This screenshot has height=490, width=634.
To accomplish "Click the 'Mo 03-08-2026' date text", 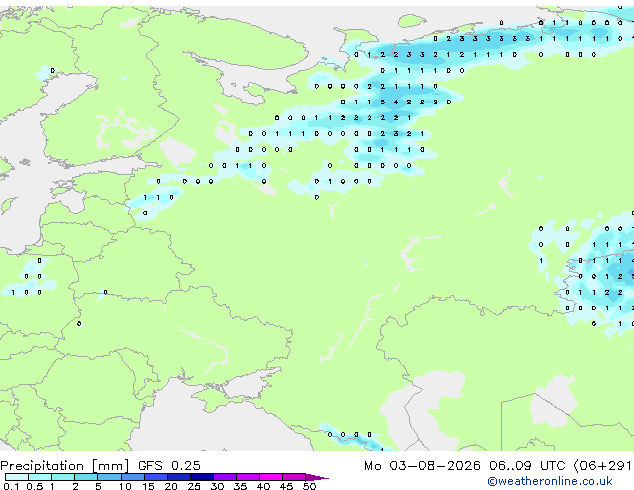I will 422,466.
